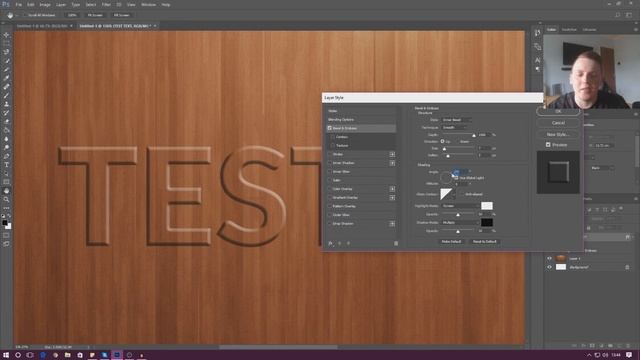Add another Drop Shadow with plus icon
The width and height of the screenshot is (640, 360).
(392, 224)
